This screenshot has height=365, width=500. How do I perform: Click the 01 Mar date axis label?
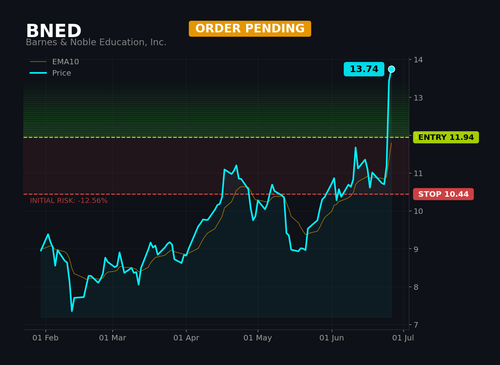[x=112, y=338]
